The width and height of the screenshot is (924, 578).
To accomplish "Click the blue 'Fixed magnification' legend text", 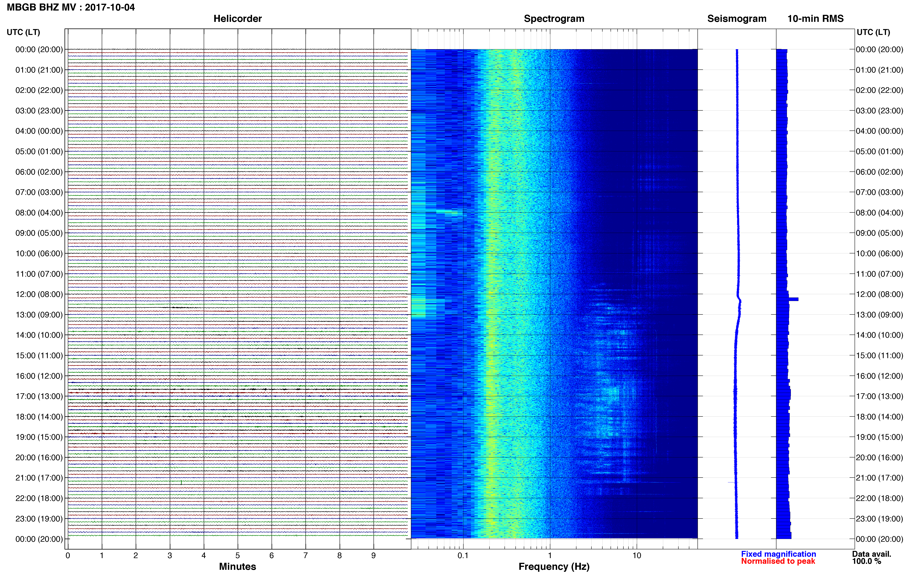I will pyautogui.click(x=778, y=554).
